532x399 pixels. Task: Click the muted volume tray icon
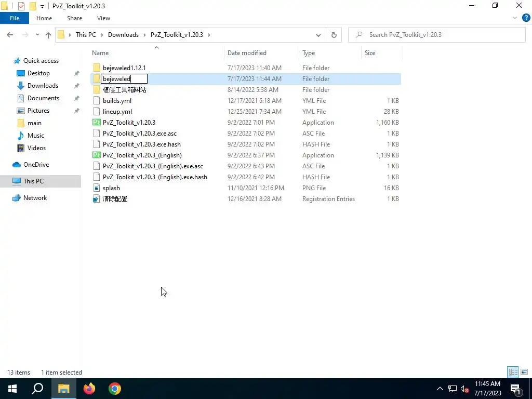(x=464, y=389)
